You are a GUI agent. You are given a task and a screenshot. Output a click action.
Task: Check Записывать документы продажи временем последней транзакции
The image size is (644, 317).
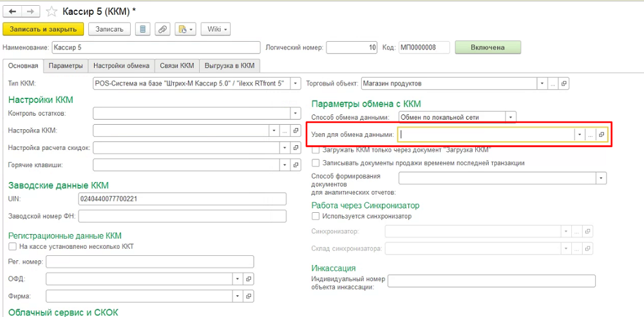pyautogui.click(x=316, y=163)
